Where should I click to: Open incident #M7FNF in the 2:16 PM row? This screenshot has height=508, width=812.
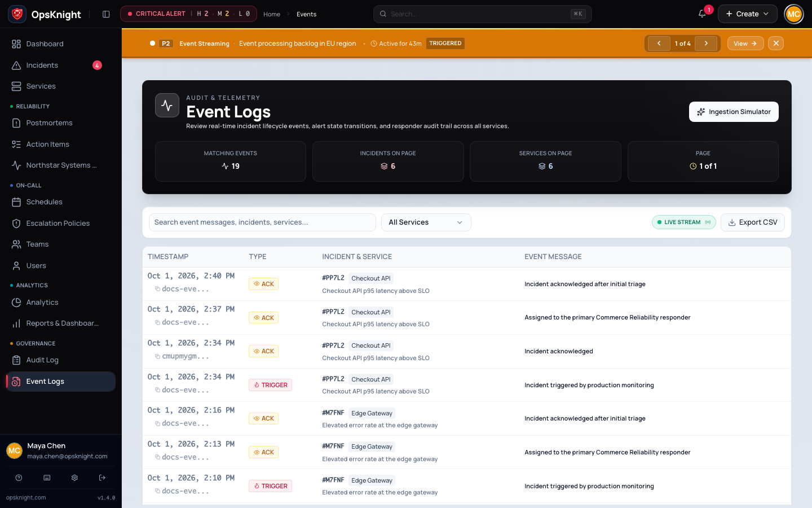pyautogui.click(x=333, y=413)
